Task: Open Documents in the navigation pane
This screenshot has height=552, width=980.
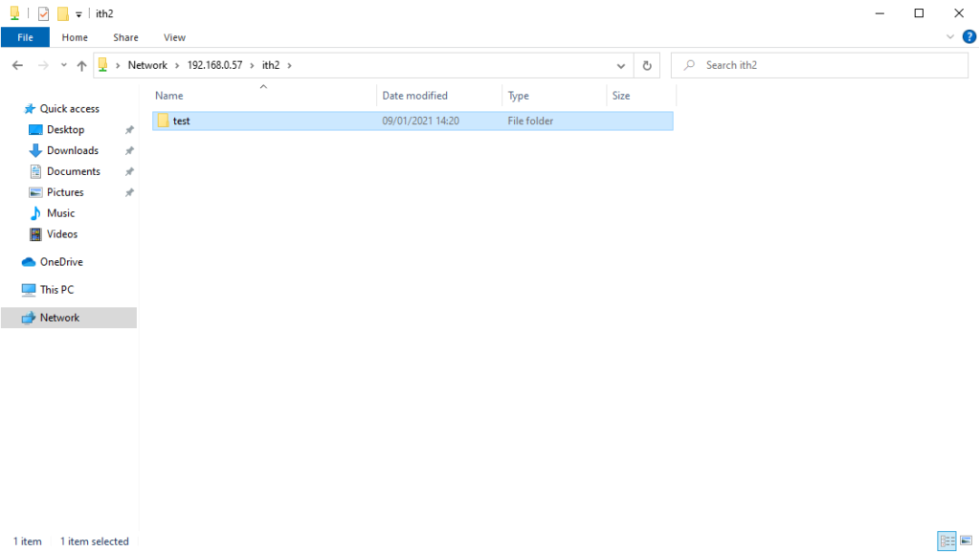Action: 73,171
